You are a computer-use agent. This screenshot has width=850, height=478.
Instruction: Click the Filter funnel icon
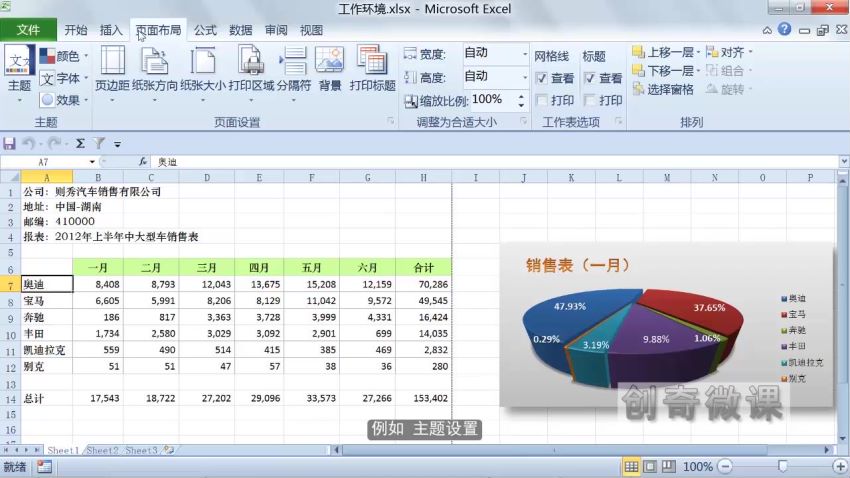[99, 144]
